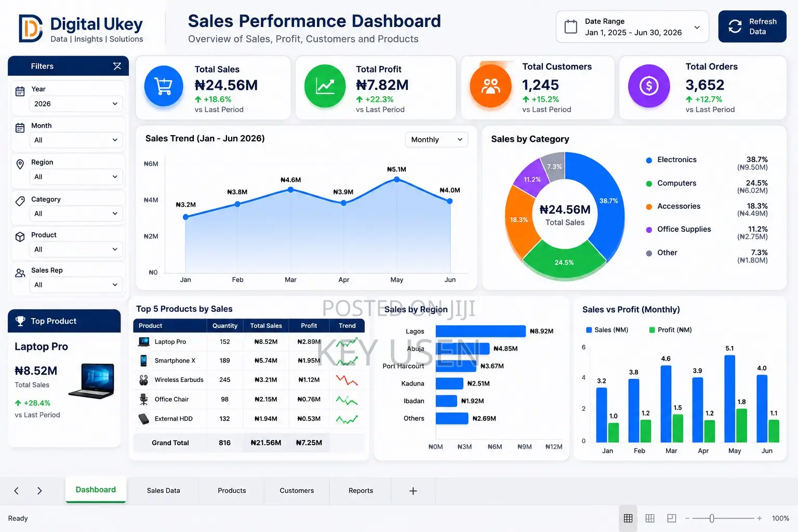Clear filters using the funnel-x icon

117,66
